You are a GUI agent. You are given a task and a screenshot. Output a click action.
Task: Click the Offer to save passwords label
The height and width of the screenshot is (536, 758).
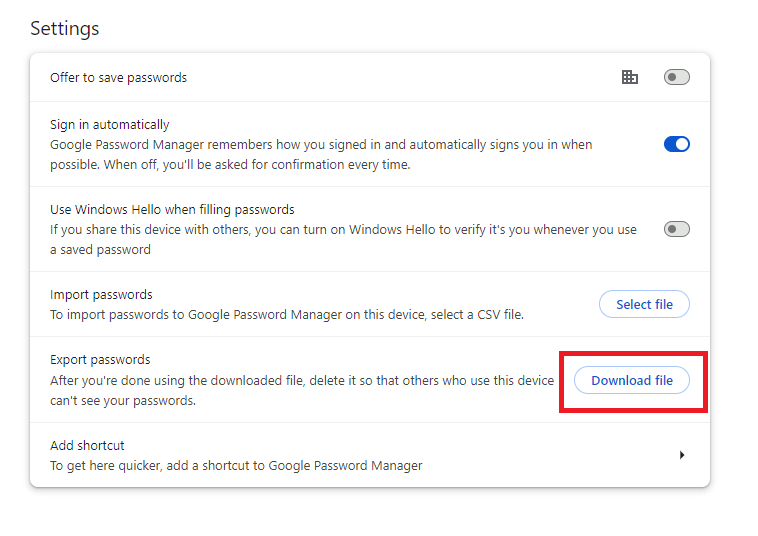click(x=118, y=77)
